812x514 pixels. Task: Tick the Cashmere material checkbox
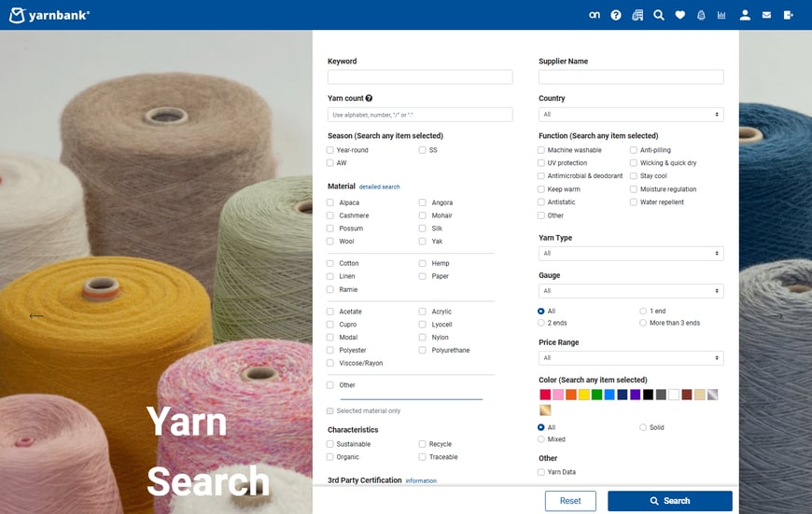coord(329,215)
